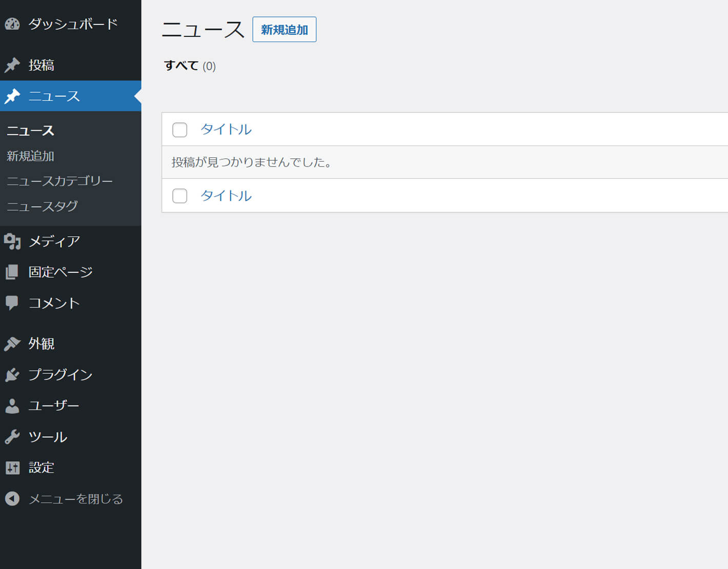
Task: Click the Media icon beside メディア
Action: pyautogui.click(x=12, y=241)
